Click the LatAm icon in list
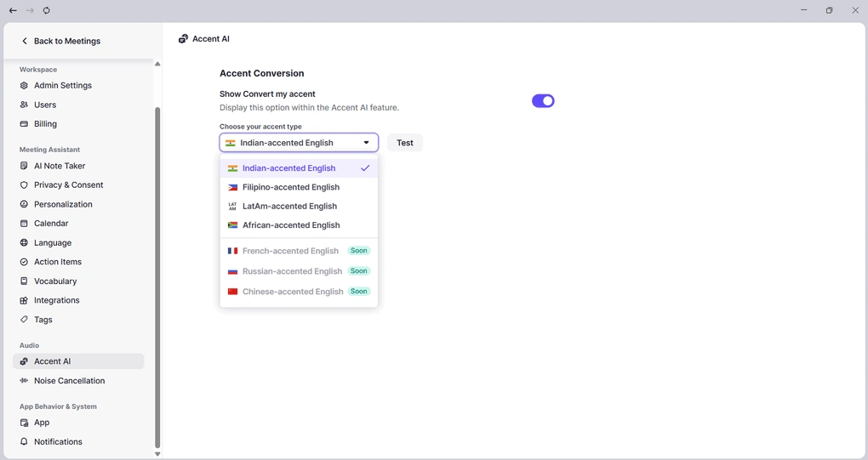The height and width of the screenshot is (460, 868). click(x=232, y=207)
